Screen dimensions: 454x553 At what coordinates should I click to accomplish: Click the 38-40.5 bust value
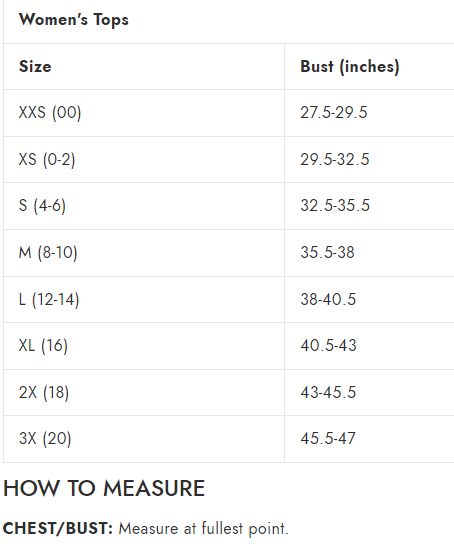328,299
